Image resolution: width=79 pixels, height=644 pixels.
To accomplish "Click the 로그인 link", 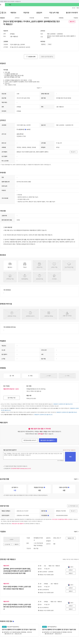I will click(x=74, y=8).
